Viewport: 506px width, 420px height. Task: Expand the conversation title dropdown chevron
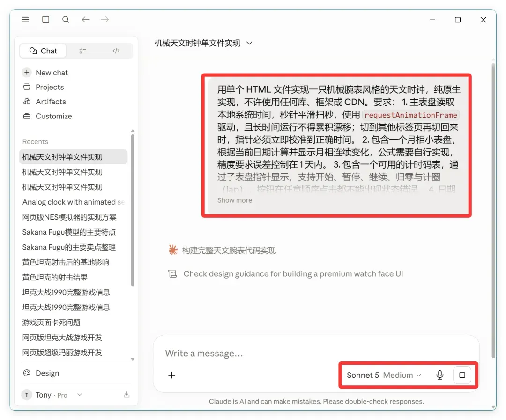tap(249, 43)
